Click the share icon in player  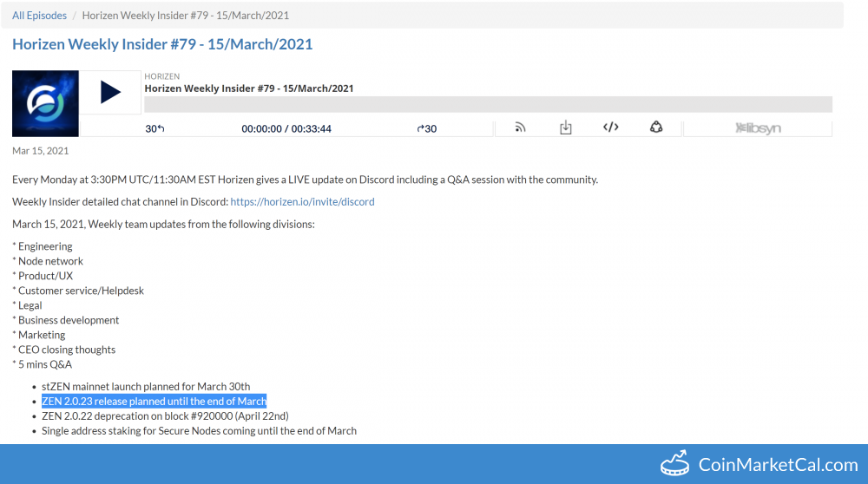(x=656, y=128)
